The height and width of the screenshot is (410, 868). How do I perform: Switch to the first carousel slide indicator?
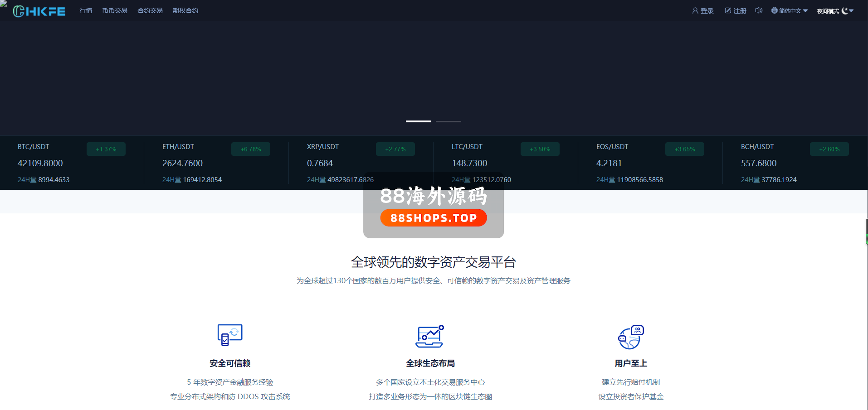(418, 121)
